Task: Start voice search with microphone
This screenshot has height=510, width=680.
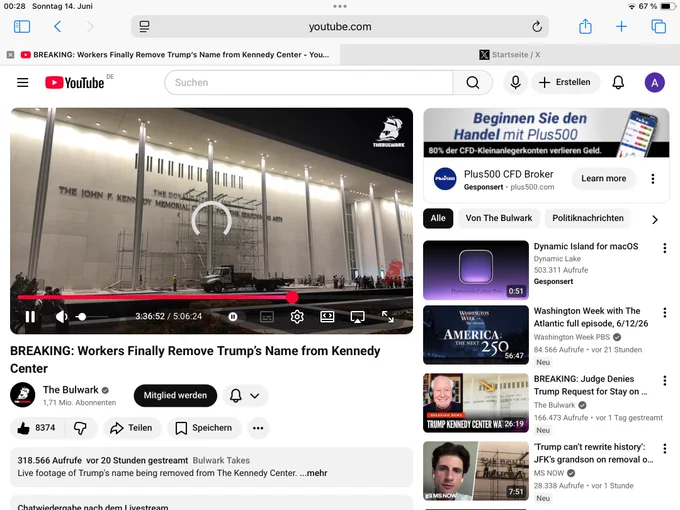Action: coord(515,82)
